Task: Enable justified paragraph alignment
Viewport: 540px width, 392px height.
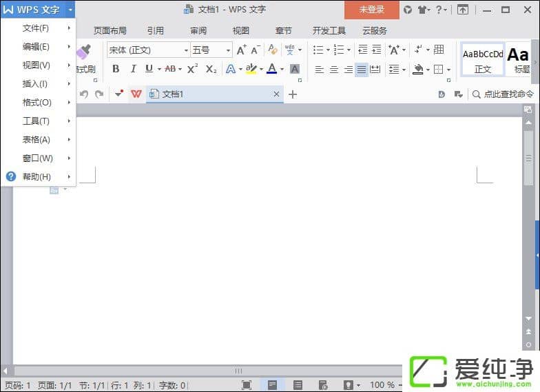Action: coord(362,70)
